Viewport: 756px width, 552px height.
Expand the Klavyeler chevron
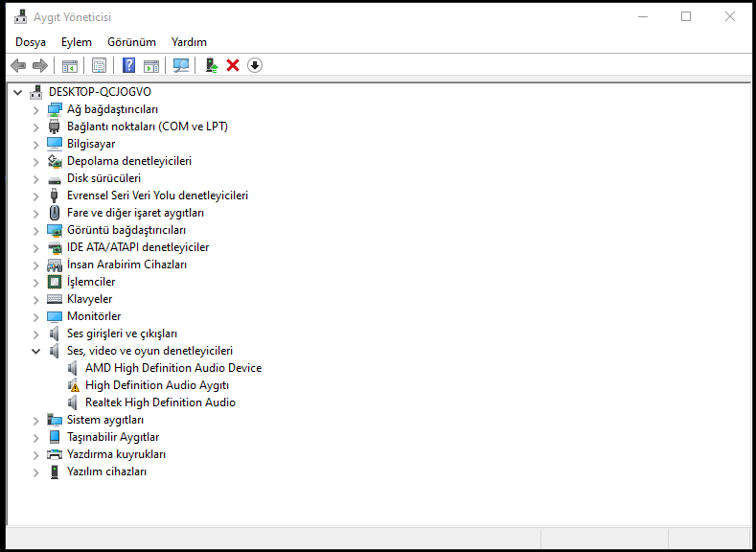[36, 299]
